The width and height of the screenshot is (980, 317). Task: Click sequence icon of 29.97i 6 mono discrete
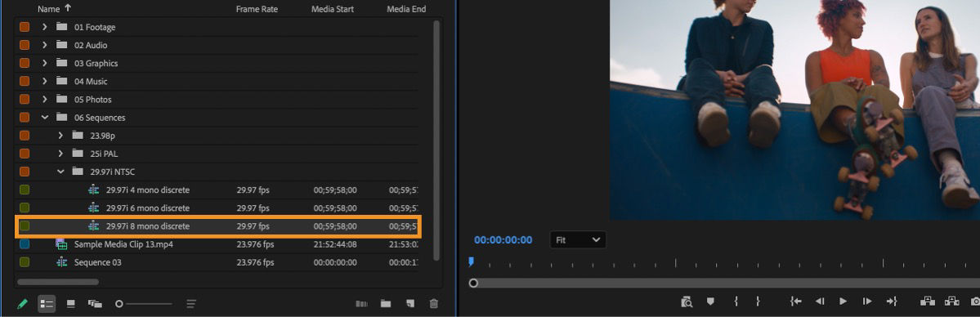pyautogui.click(x=94, y=208)
